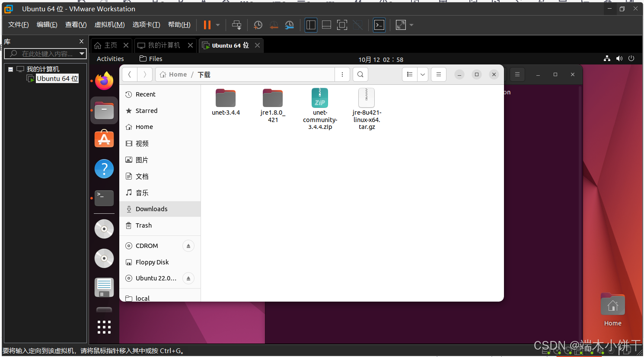The image size is (644, 357).
Task: Open the 编辑(E) menu
Action: [47, 25]
